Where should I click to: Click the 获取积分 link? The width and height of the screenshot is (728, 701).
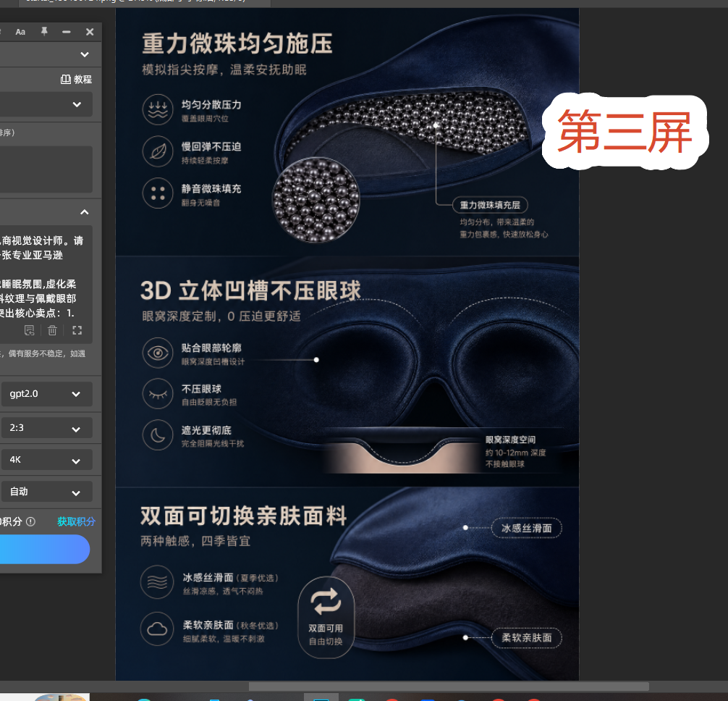[76, 521]
